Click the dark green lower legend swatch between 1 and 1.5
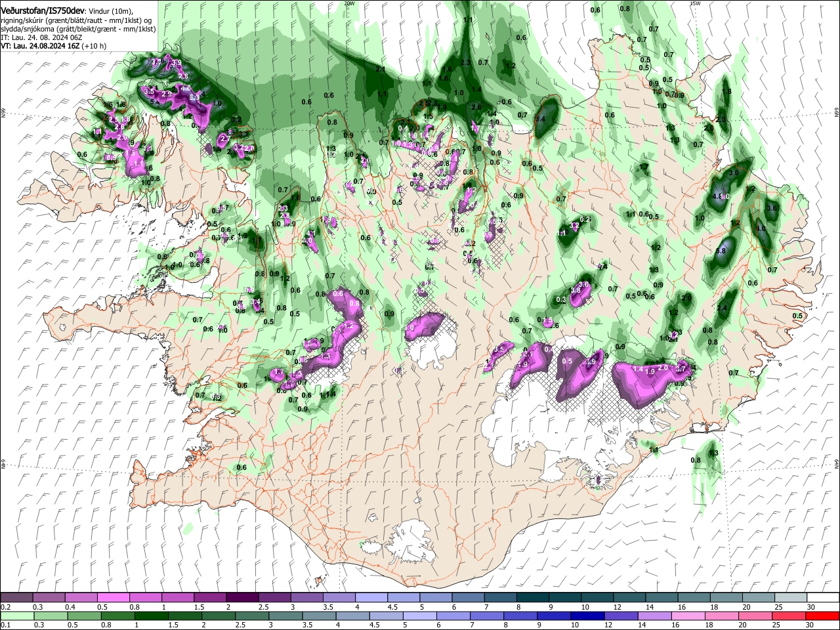Viewport: 840px width, 630px height. pyautogui.click(x=151, y=616)
